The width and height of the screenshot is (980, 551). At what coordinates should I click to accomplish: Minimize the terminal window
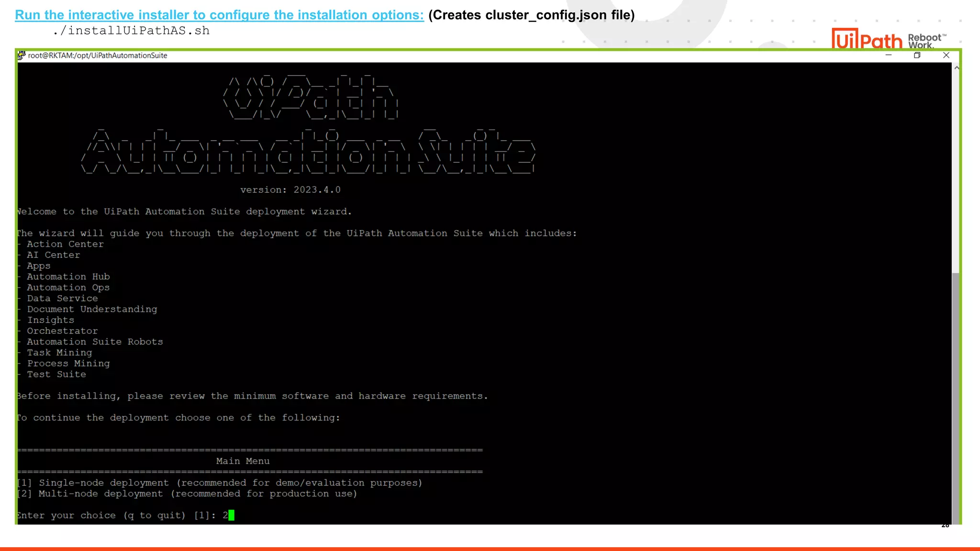click(889, 55)
